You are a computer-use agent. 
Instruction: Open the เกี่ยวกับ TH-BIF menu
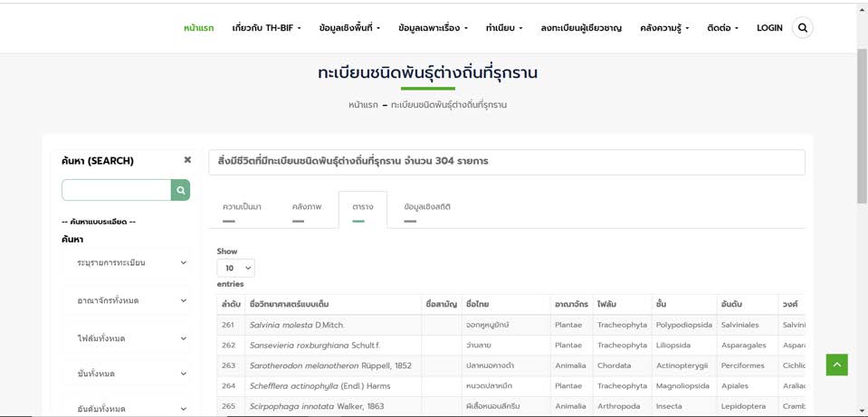pos(266,28)
